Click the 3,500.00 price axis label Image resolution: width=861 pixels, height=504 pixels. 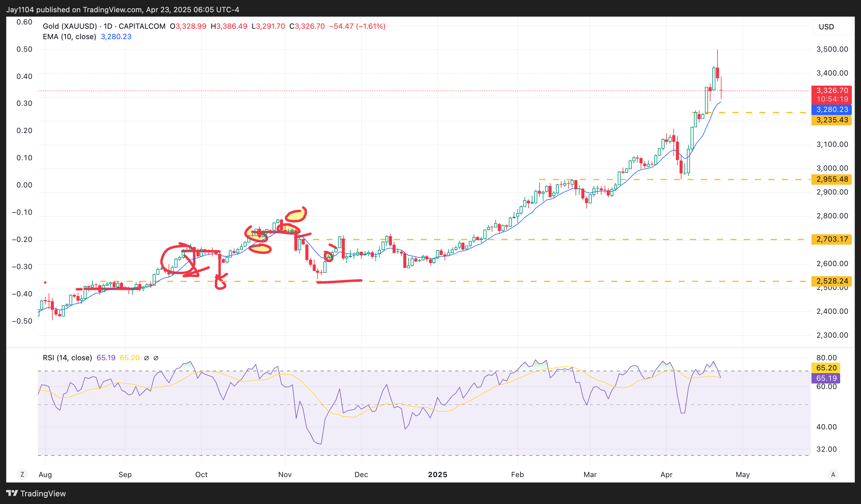832,49
